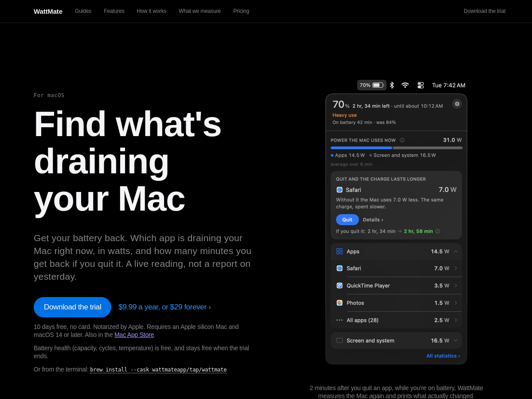Image resolution: width=532 pixels, height=399 pixels.
Task: Click the Bluetooth menu bar icon
Action: pos(392,85)
